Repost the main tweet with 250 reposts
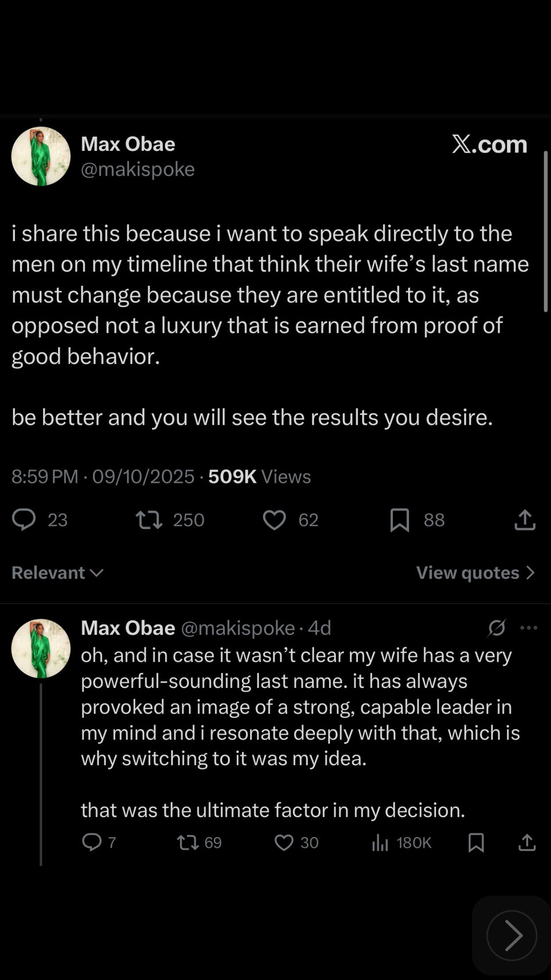The image size is (551, 980). (x=149, y=520)
